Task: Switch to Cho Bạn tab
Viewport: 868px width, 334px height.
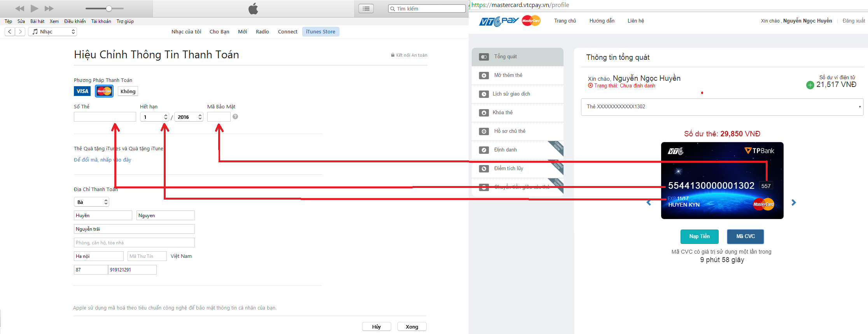Action: [x=219, y=32]
